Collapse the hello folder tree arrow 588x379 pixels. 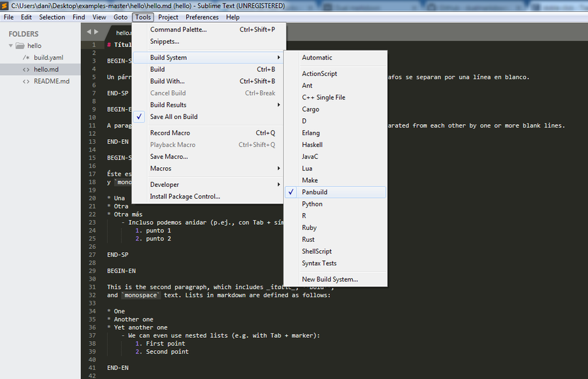(x=11, y=46)
